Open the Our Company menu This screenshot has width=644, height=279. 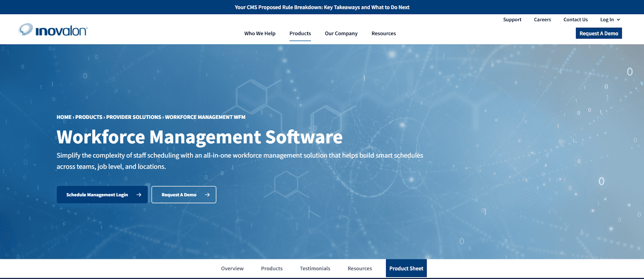click(341, 33)
